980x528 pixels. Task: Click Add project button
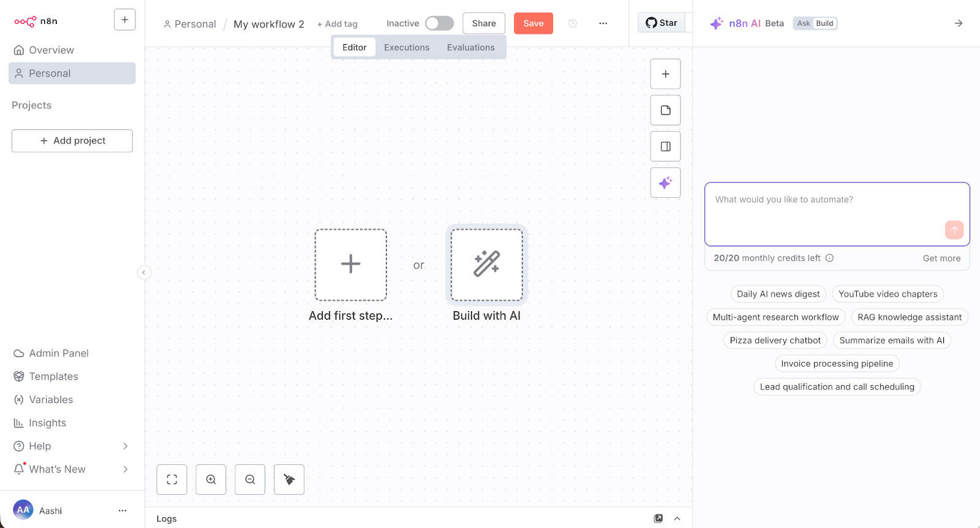coord(72,141)
